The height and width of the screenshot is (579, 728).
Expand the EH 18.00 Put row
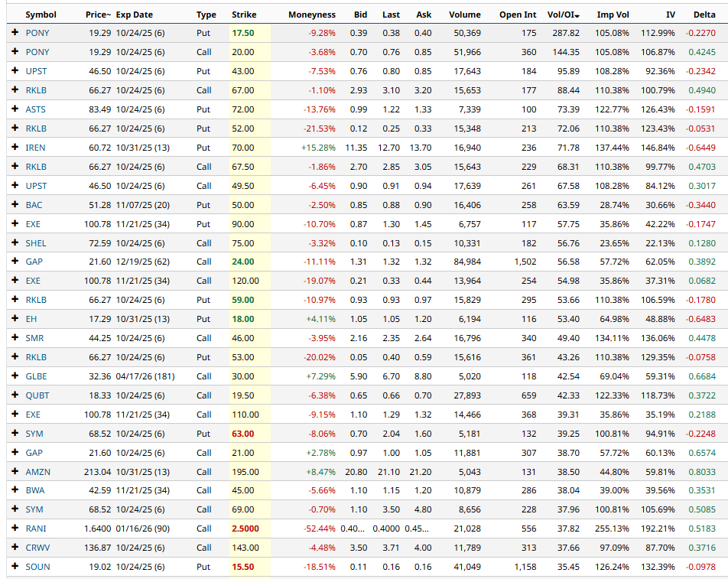coord(15,318)
